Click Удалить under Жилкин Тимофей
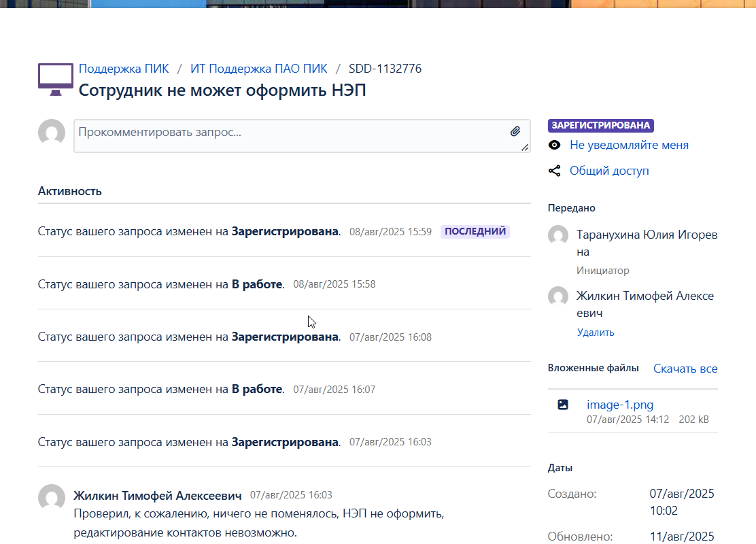Image resolution: width=756 pixels, height=544 pixels. click(596, 333)
